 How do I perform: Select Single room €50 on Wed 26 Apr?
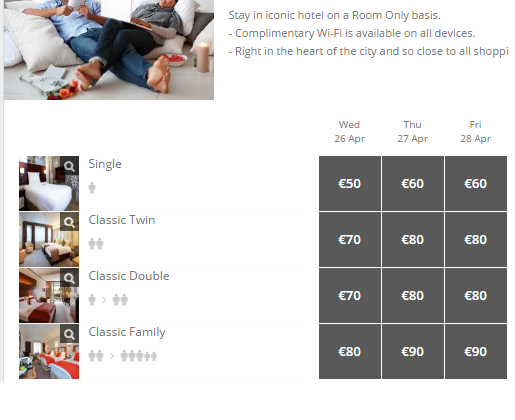point(350,183)
